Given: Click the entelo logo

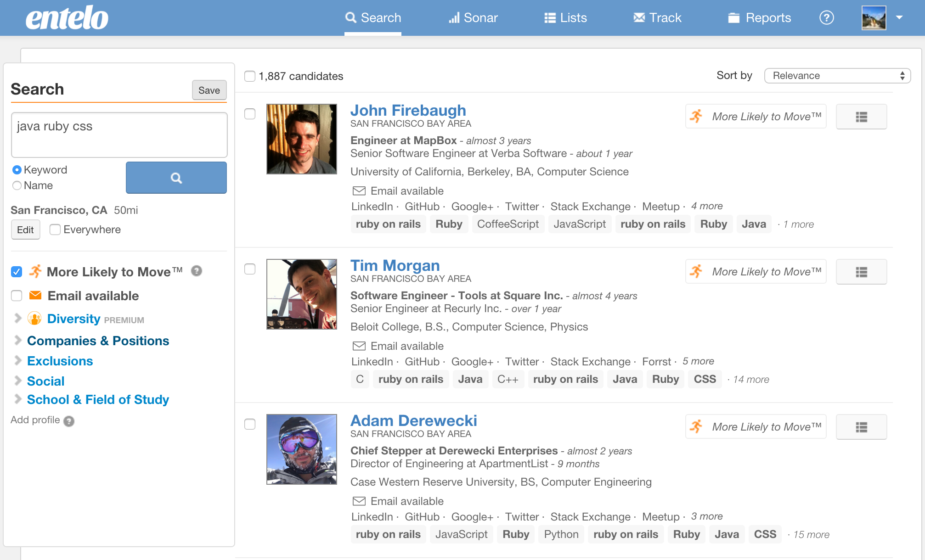Looking at the screenshot, I should coord(67,18).
